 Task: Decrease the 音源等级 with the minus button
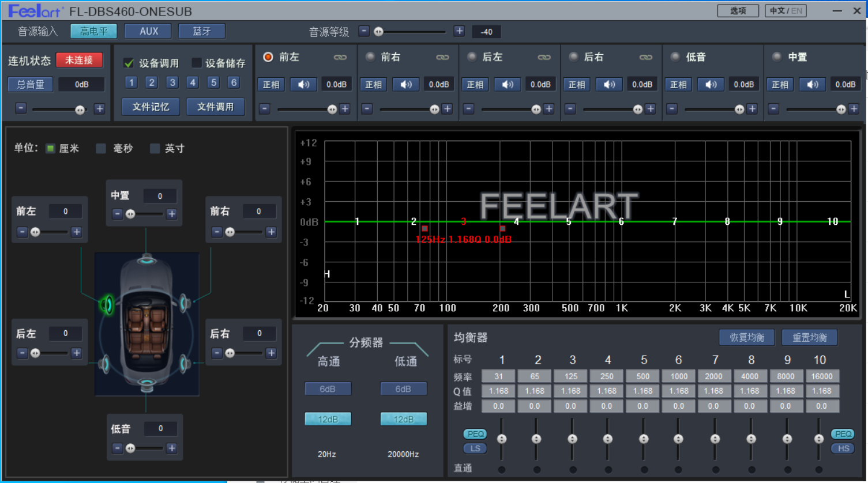pyautogui.click(x=364, y=31)
